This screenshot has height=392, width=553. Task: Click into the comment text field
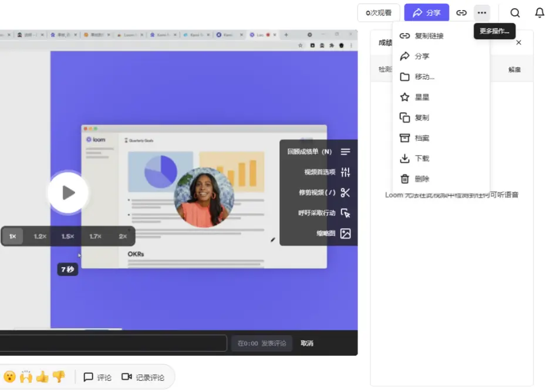click(113, 343)
